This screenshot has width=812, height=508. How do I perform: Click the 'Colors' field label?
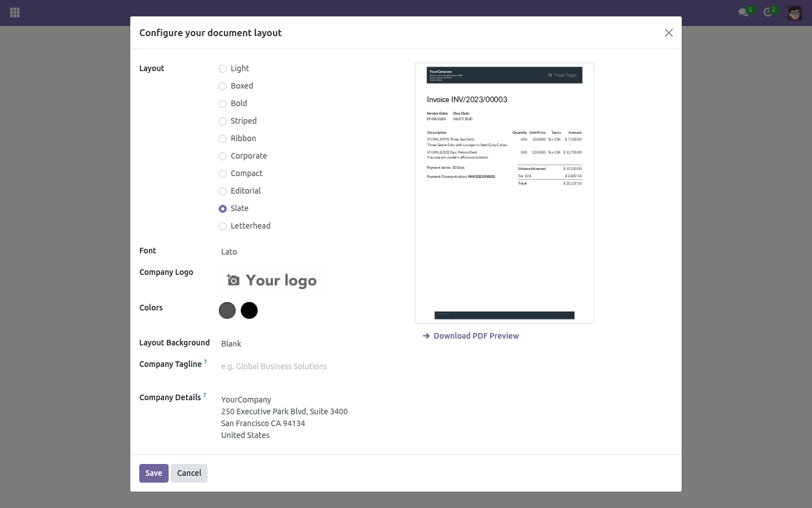(x=151, y=308)
